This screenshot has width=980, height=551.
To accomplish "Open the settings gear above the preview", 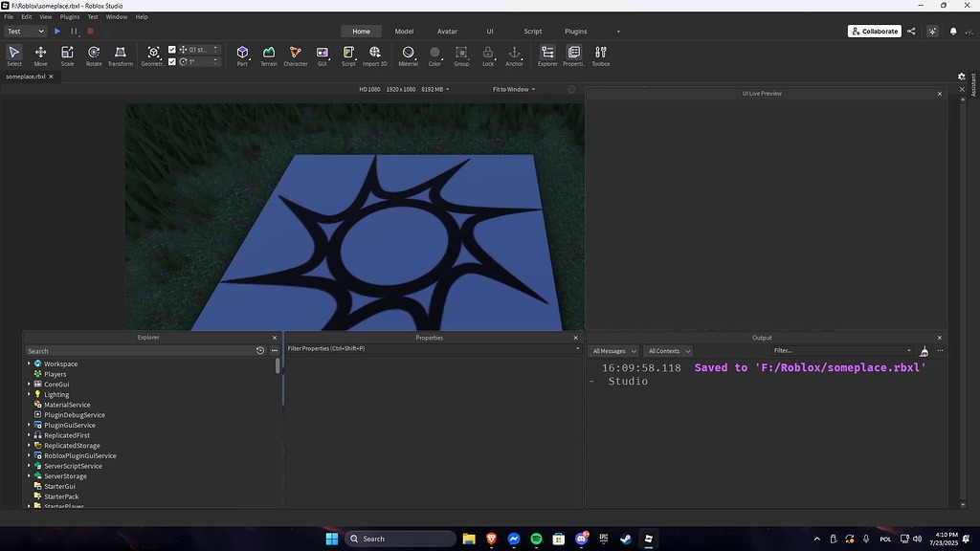I will 961,77.
